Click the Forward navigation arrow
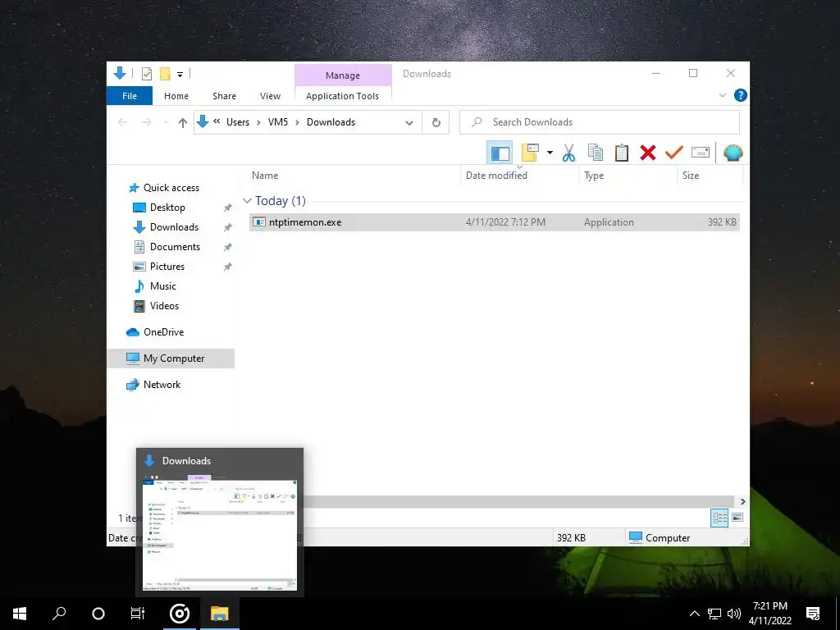 [x=146, y=123]
